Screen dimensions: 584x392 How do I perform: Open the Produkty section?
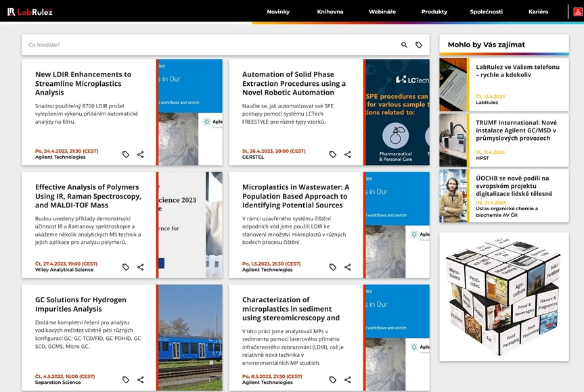tap(434, 11)
